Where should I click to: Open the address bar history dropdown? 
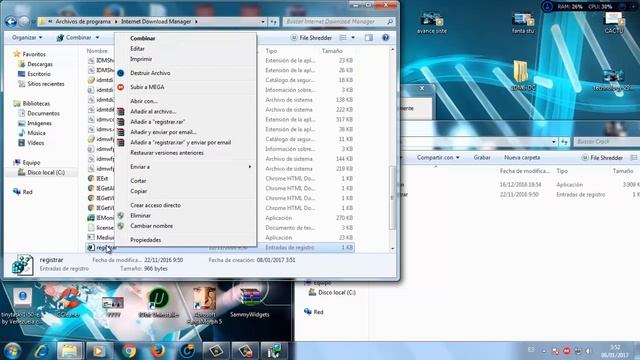[x=262, y=22]
